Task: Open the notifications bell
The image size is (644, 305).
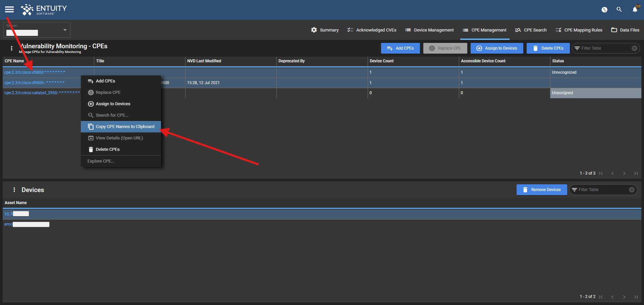Action: (x=635, y=9)
